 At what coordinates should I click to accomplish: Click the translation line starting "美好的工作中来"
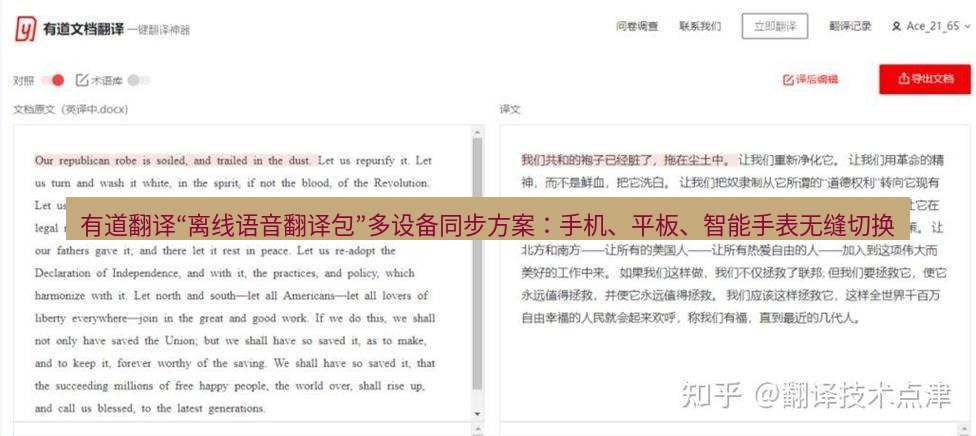point(734,273)
